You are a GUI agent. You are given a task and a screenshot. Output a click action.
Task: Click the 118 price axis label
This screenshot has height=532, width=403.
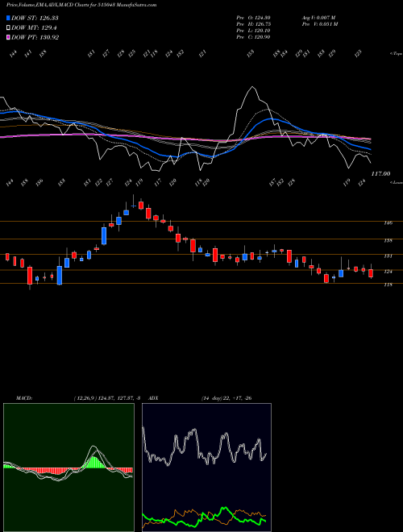click(388, 285)
